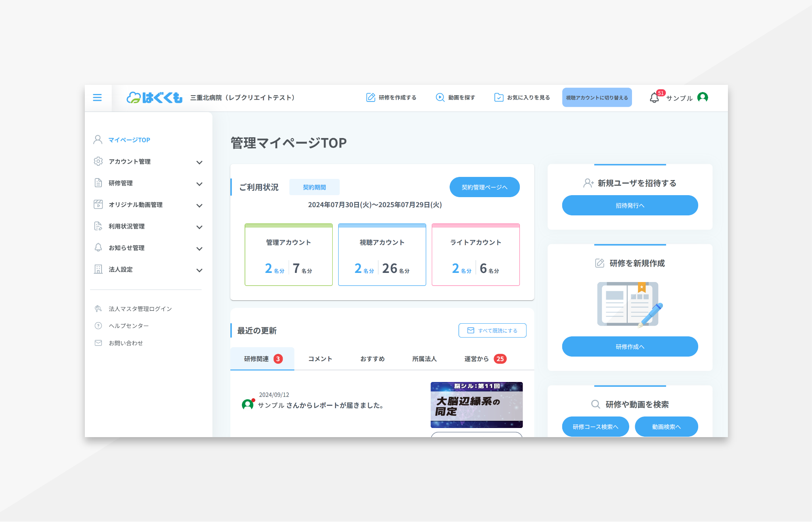Image resolution: width=812 pixels, height=522 pixels.
Task: Click the notification bell icon
Action: (x=654, y=98)
